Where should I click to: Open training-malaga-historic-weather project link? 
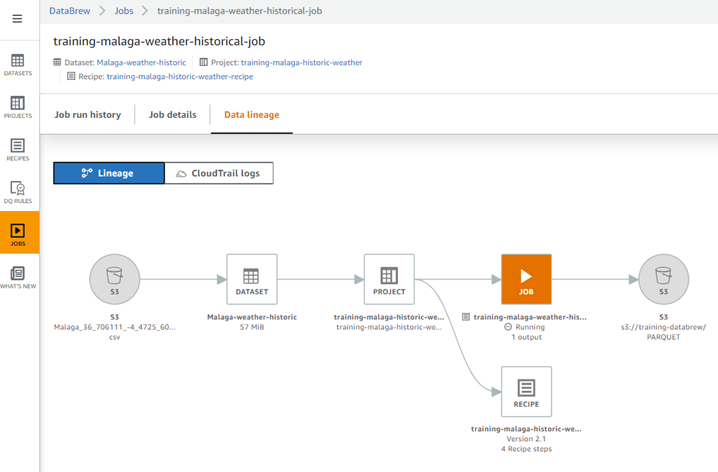point(301,62)
